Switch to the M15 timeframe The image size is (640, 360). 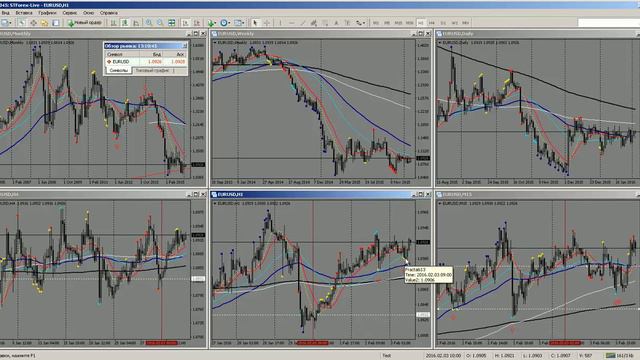pos(398,23)
